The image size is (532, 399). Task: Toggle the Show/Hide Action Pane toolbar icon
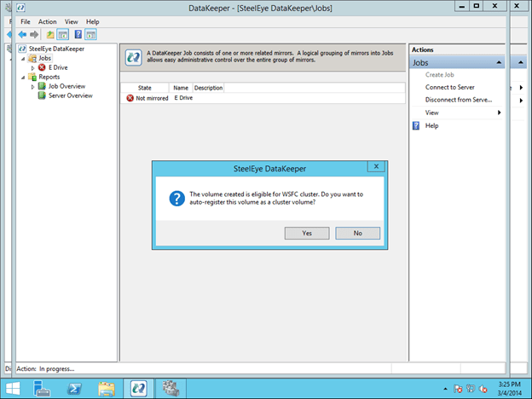[91, 34]
